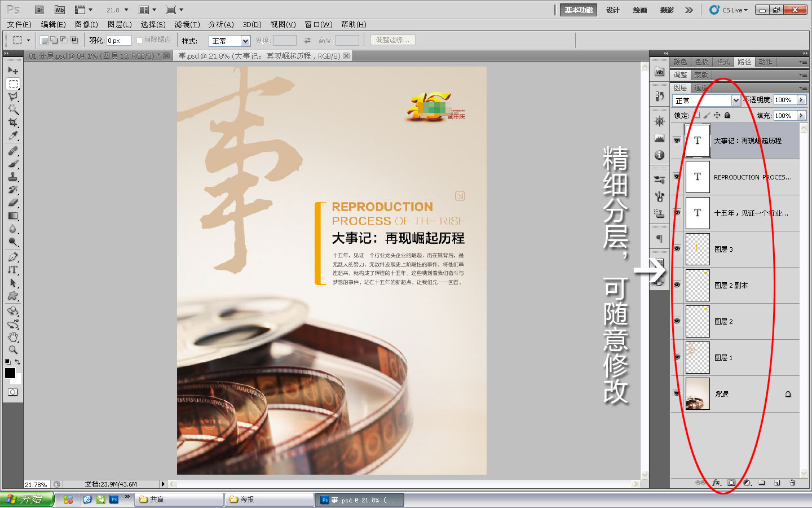812x508 pixels.
Task: Hide 图层 3 layer
Action: coord(677,249)
